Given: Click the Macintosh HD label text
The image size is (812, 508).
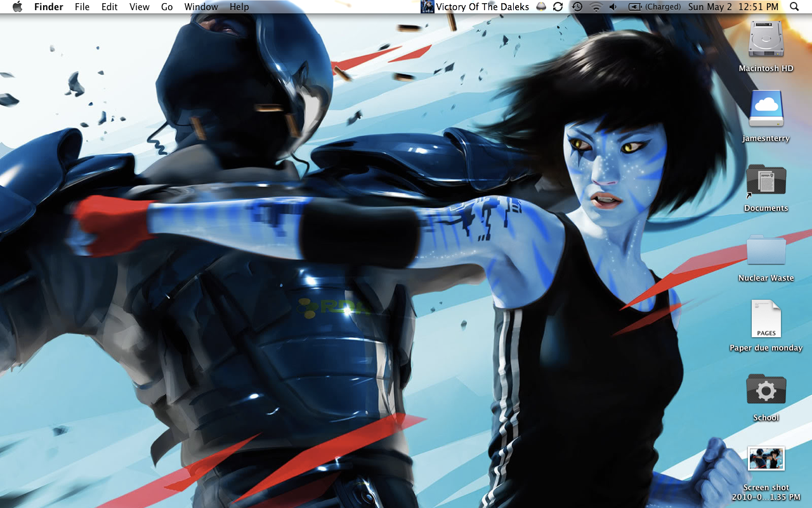Looking at the screenshot, I should pyautogui.click(x=766, y=69).
